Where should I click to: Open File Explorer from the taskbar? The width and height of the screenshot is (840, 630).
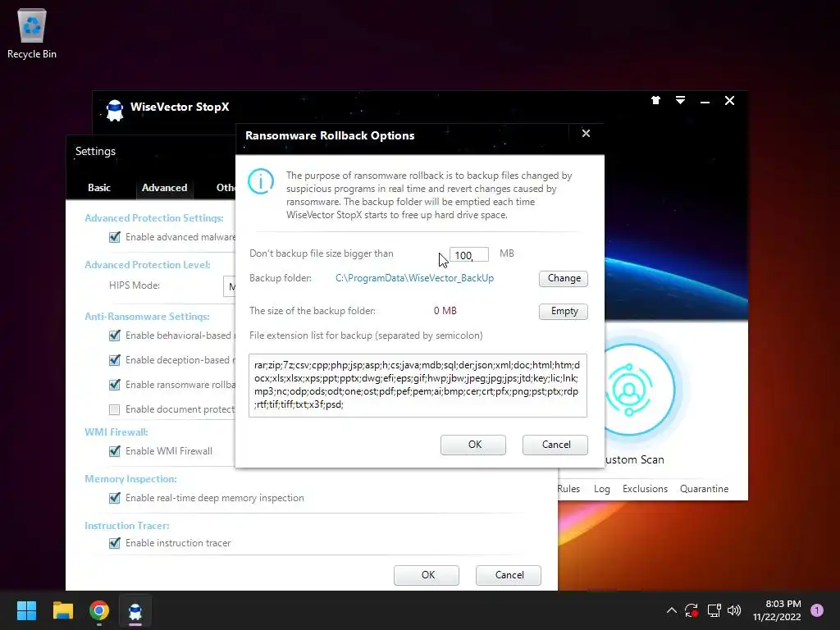coord(62,610)
